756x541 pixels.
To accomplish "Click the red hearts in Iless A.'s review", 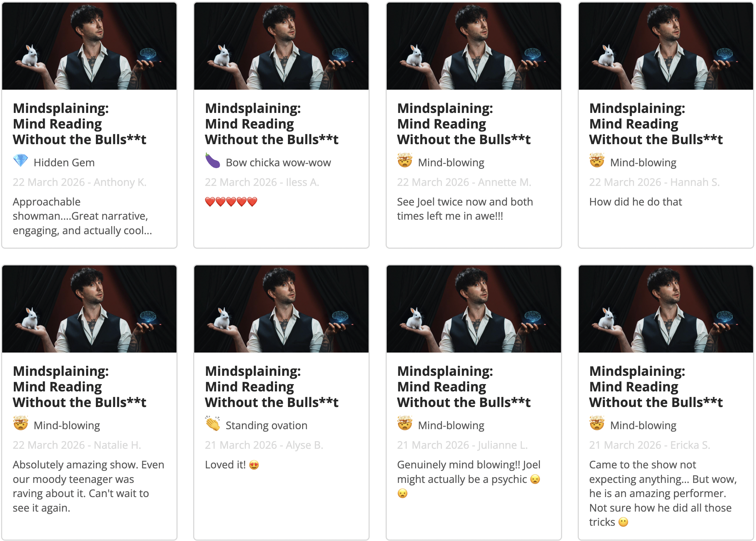I will [231, 202].
